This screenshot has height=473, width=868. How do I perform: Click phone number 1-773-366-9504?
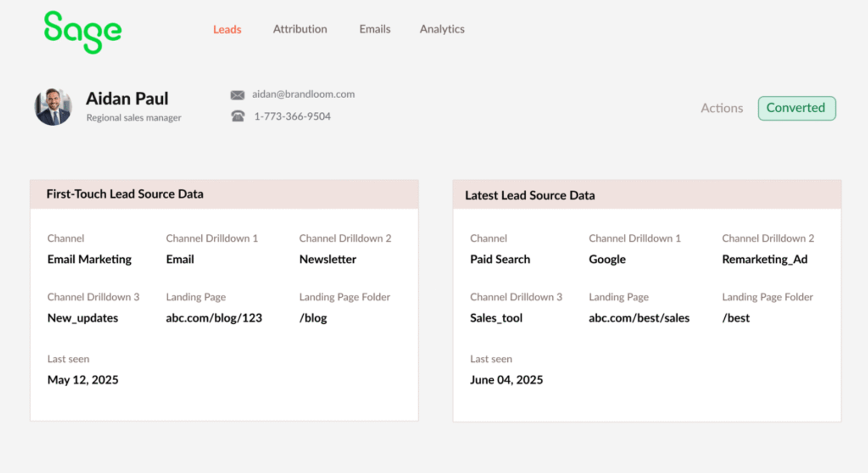point(292,116)
